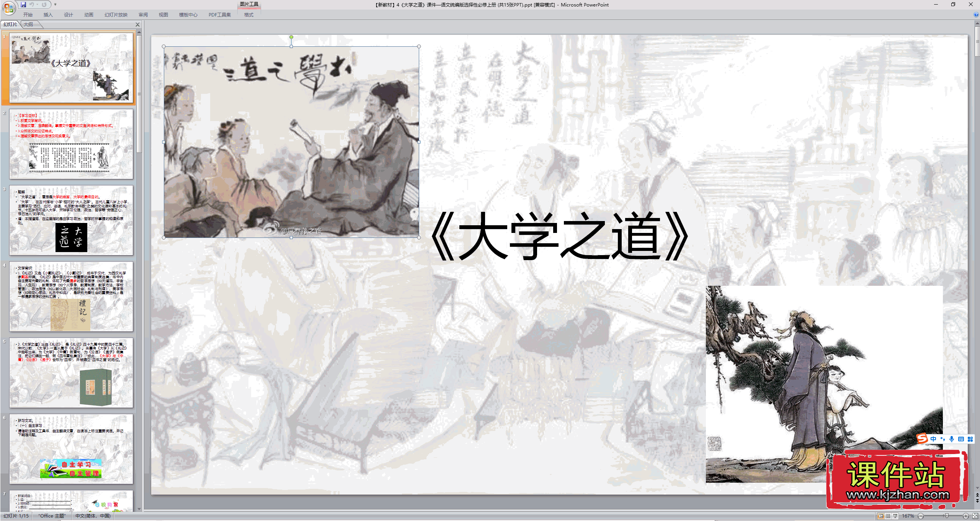Toggle Sogou 中 Chinese/English mode
This screenshot has height=521, width=980.
tap(933, 439)
